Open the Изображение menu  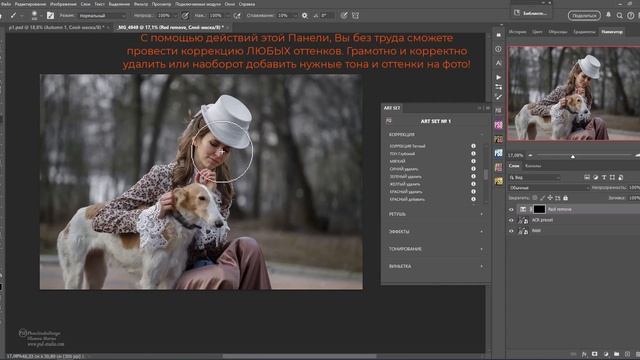pos(63,4)
